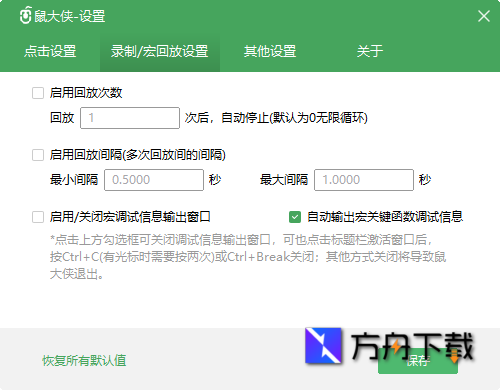Tick the 启用回放间隔 checkbox
This screenshot has width=500, height=390.
coord(38,155)
